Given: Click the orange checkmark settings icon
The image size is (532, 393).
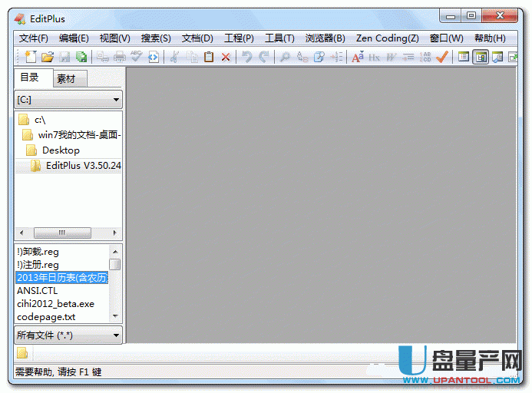Looking at the screenshot, I should [x=442, y=57].
